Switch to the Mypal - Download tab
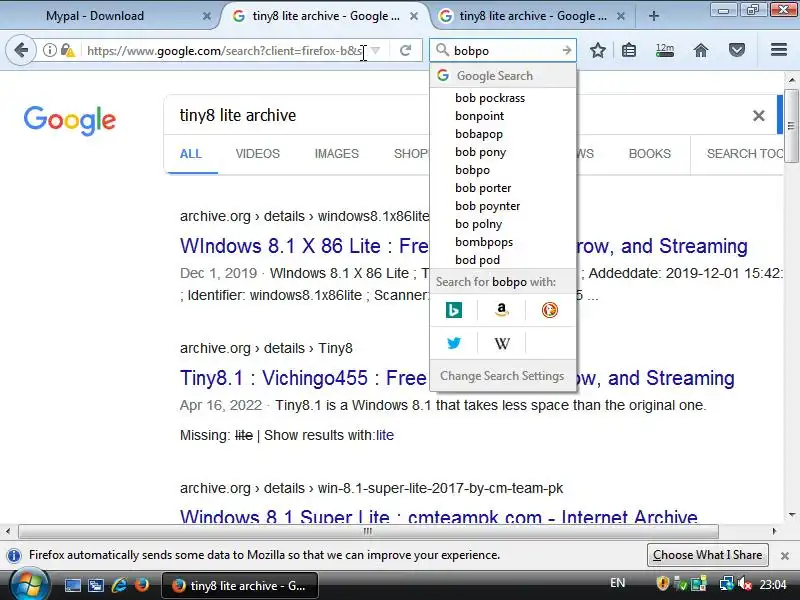The image size is (800, 600). tap(112, 16)
